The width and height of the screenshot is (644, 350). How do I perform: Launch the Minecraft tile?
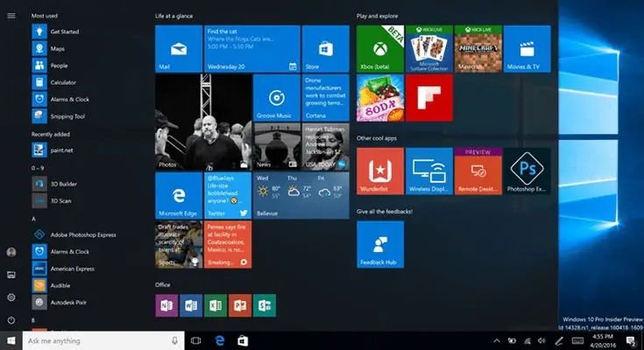pos(478,49)
